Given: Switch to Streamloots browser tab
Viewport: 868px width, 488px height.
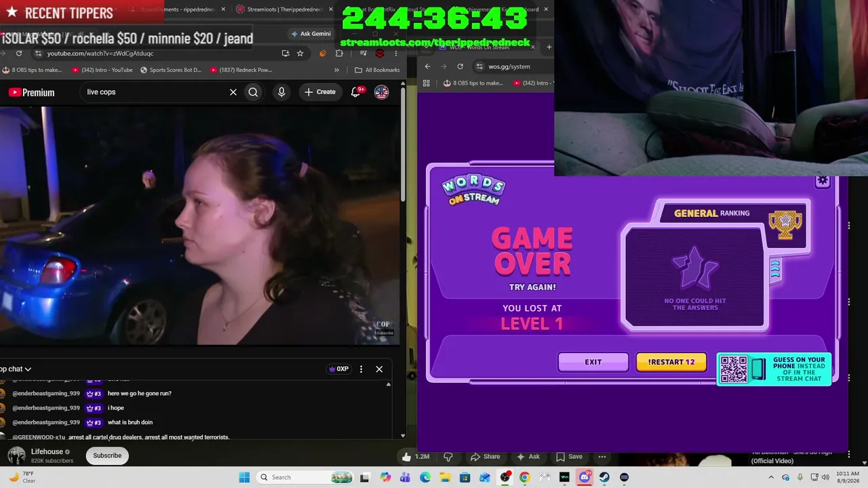Looking at the screenshot, I should click(x=285, y=9).
